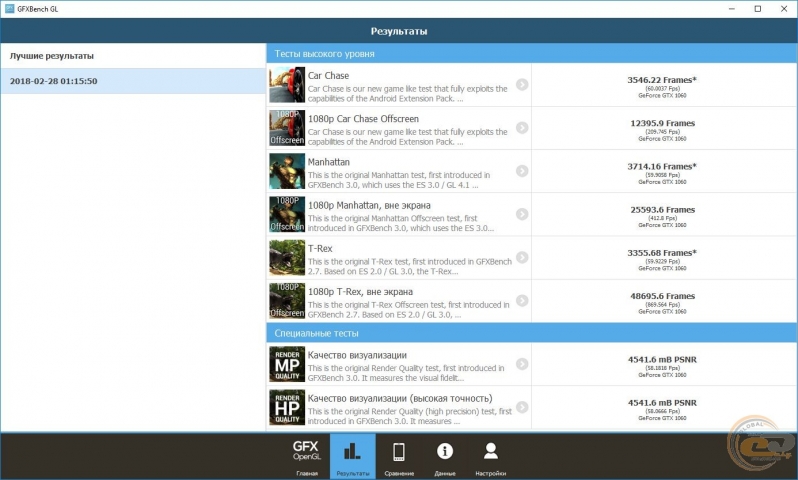Click the GFXBench GL title bar icon

[10, 9]
